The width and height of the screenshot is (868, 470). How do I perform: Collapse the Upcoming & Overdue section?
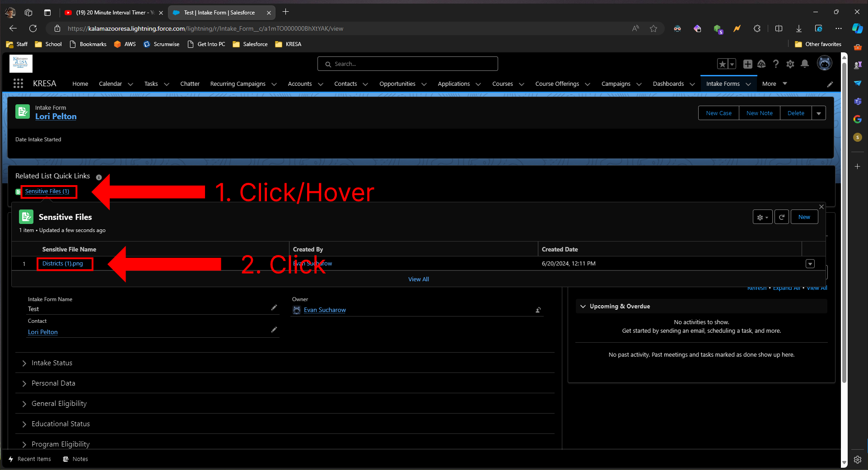point(583,306)
